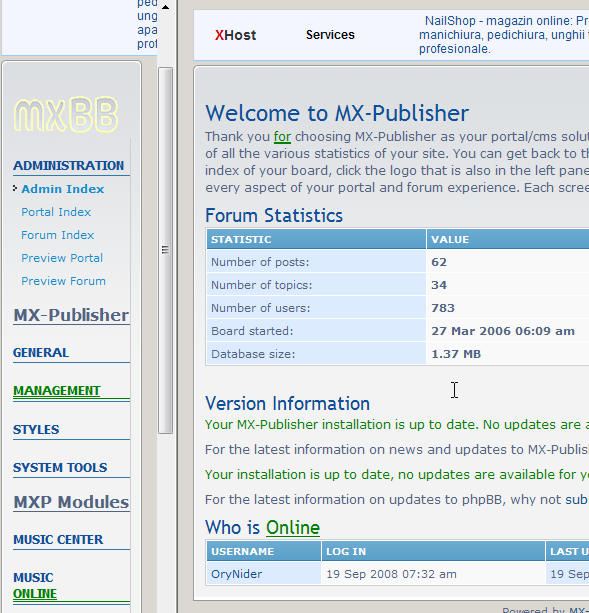
Task: Click the database size value 1.37 MB
Action: [x=456, y=354]
